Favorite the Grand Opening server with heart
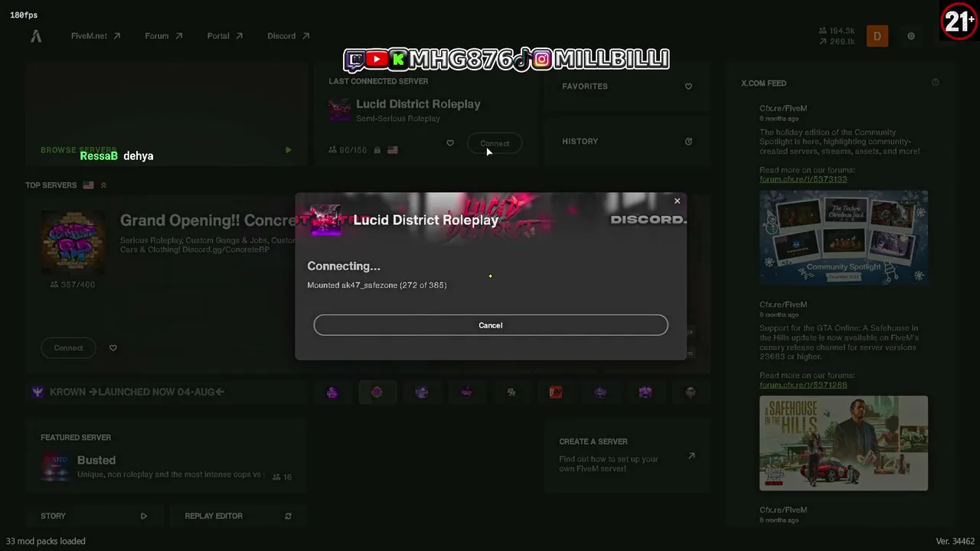The height and width of the screenshot is (551, 980). click(113, 347)
